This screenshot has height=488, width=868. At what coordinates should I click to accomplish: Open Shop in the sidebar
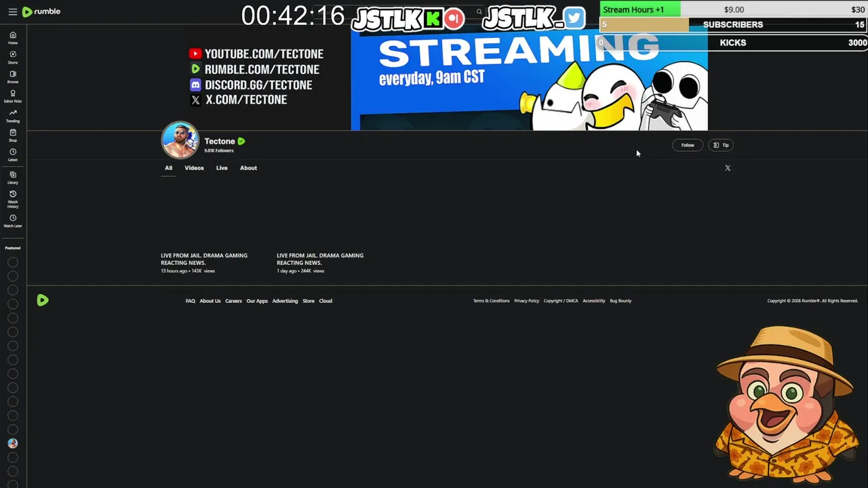13,136
